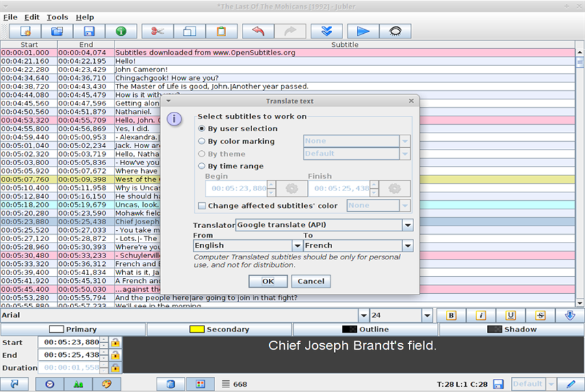Toggle the color palette panel icon

[x=107, y=384]
